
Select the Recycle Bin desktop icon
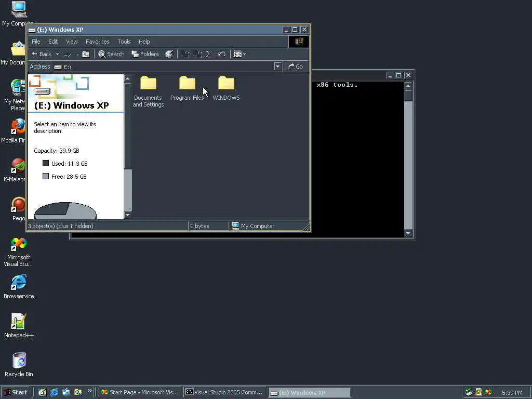tap(19, 365)
